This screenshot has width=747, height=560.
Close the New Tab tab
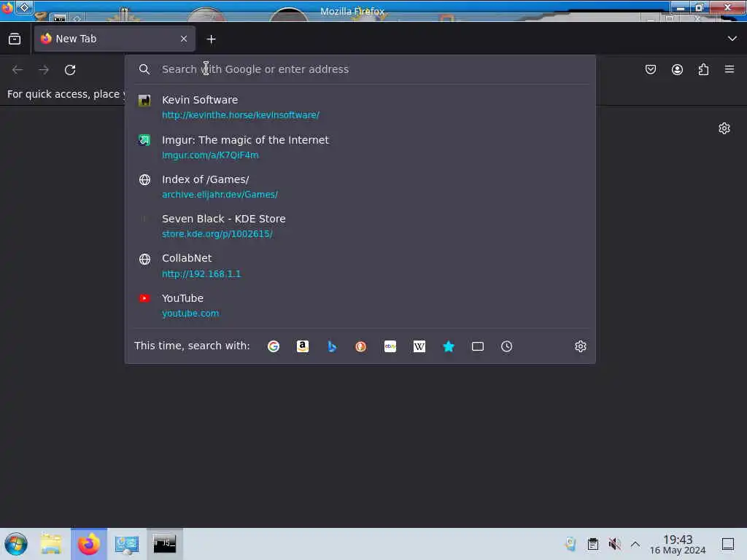184,39
